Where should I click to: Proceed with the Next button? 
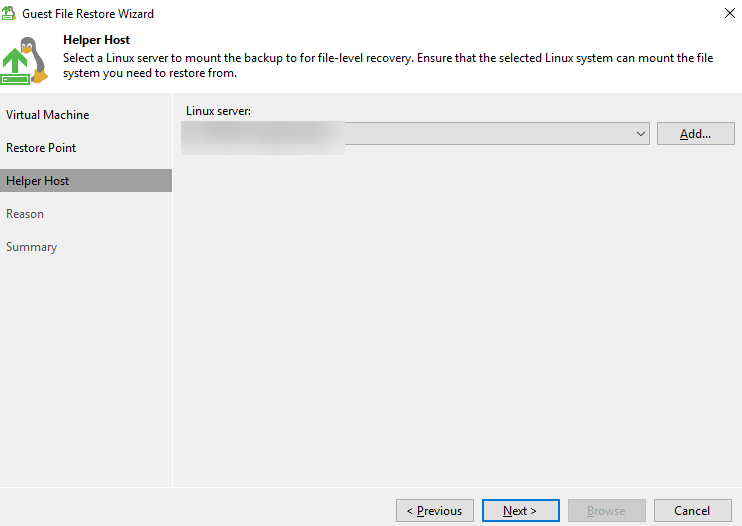(520, 511)
